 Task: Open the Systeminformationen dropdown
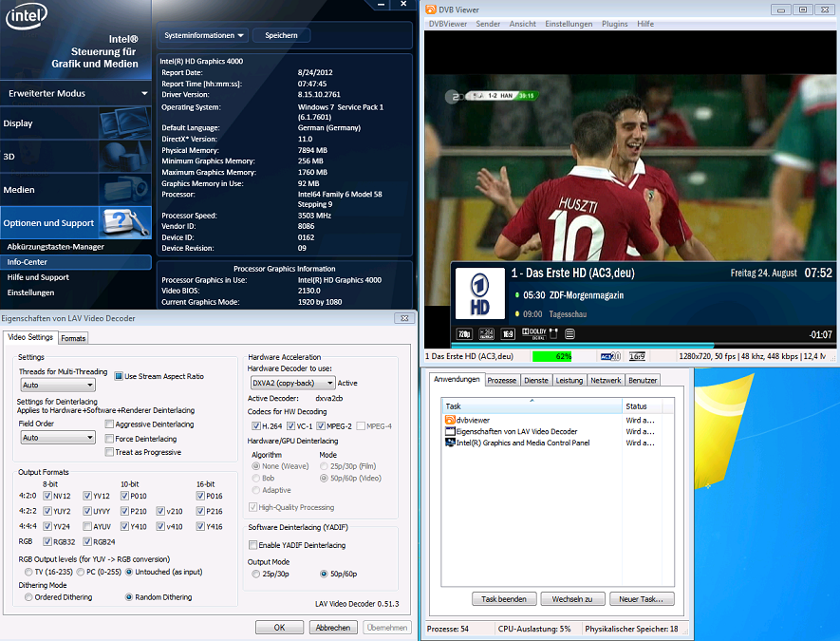point(204,35)
